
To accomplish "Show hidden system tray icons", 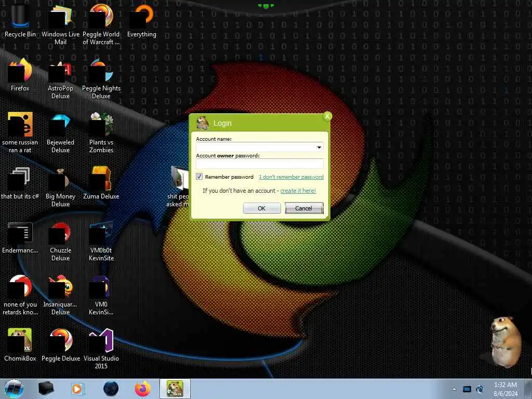I will click(x=454, y=389).
